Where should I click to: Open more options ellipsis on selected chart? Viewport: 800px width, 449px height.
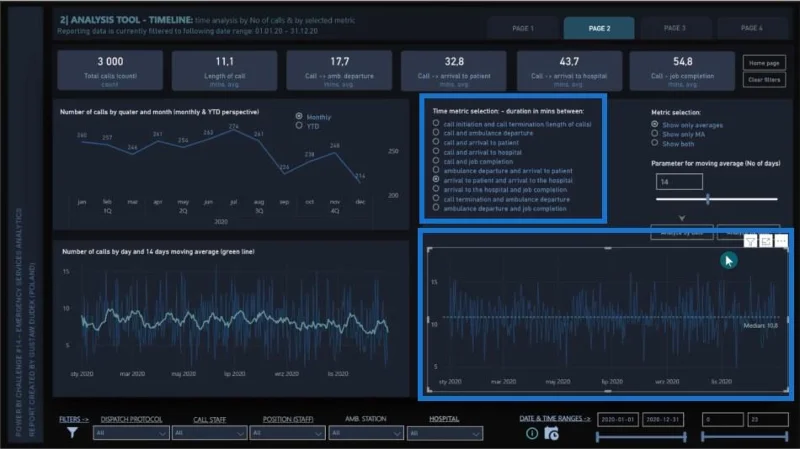(781, 241)
